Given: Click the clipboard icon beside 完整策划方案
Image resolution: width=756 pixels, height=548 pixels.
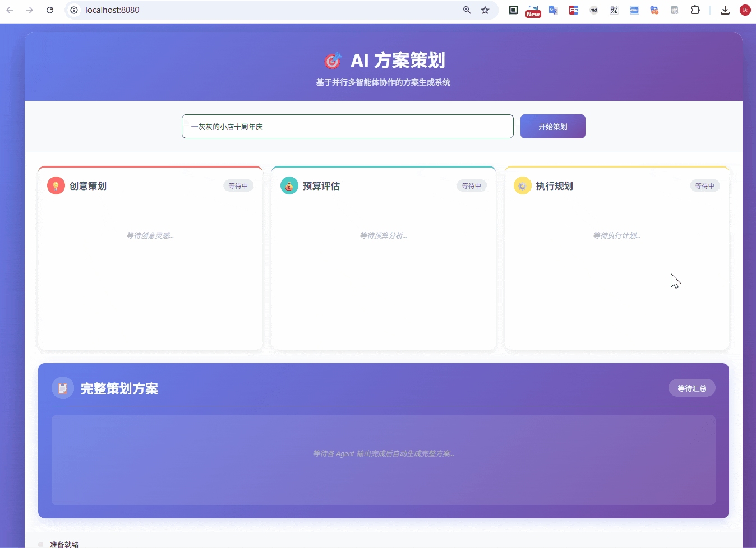Looking at the screenshot, I should pyautogui.click(x=63, y=388).
